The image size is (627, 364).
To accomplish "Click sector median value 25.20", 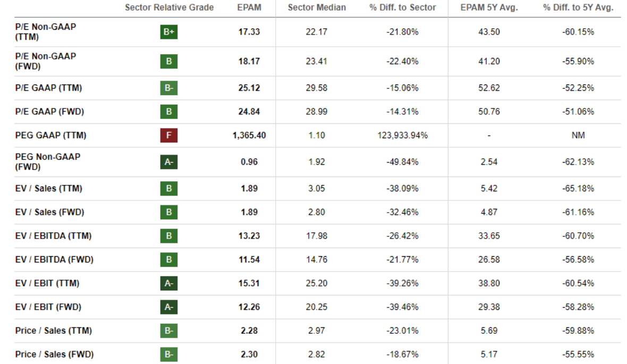I will coord(317,283).
